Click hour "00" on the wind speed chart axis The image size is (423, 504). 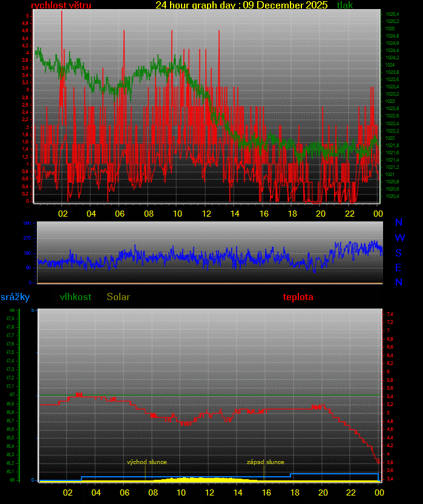(x=378, y=214)
